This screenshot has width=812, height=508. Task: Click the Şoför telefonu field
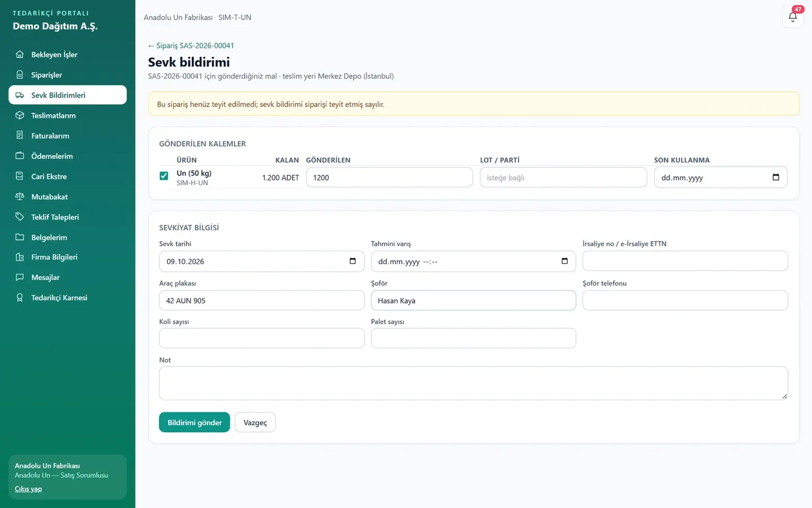click(x=685, y=300)
